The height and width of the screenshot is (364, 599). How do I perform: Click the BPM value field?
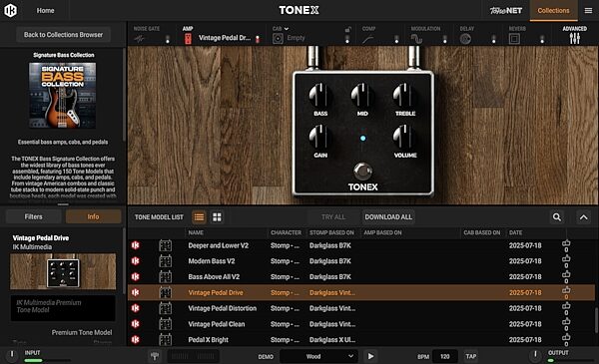pyautogui.click(x=445, y=356)
